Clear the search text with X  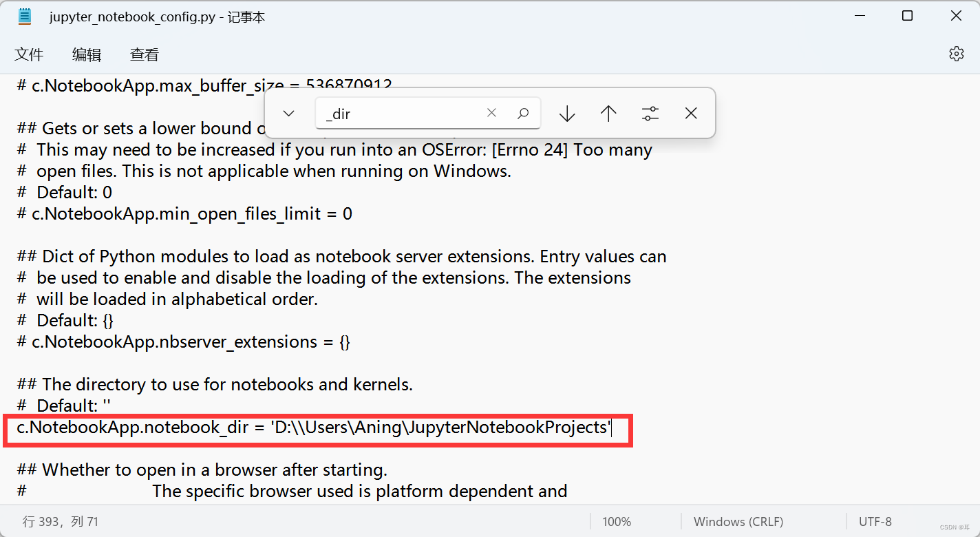[x=491, y=113]
